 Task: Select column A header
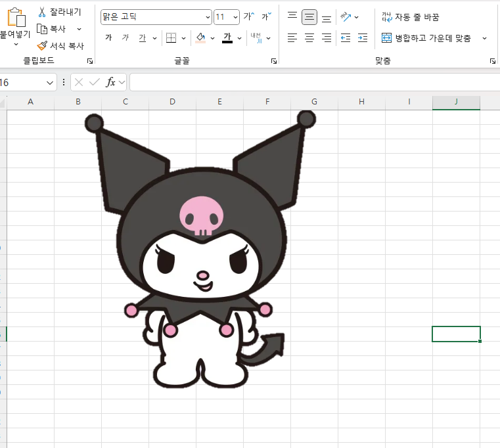(x=31, y=102)
